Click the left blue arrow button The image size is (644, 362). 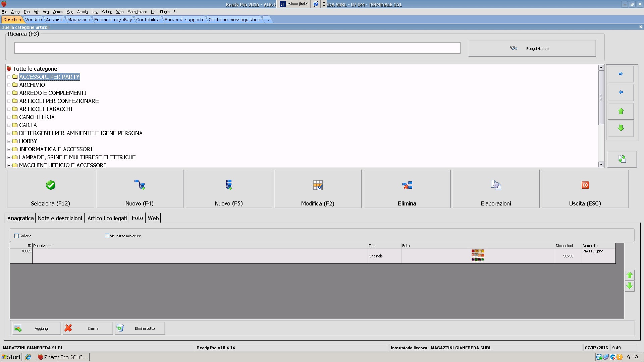tap(621, 92)
